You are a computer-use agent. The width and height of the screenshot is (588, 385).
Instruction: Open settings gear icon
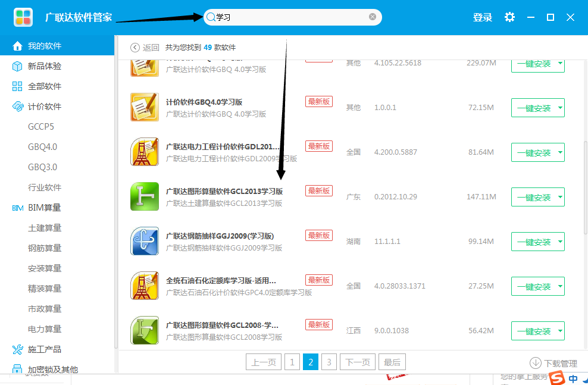click(509, 17)
